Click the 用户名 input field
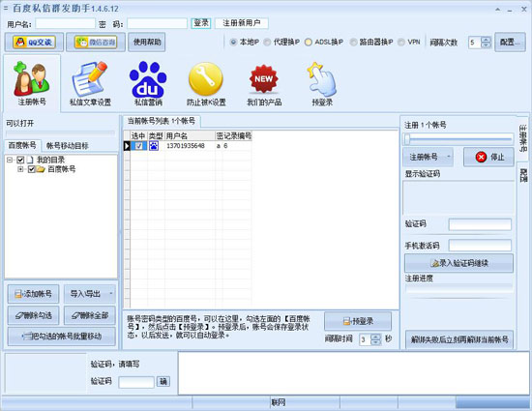This screenshot has height=411, width=532. pyautogui.click(x=65, y=23)
